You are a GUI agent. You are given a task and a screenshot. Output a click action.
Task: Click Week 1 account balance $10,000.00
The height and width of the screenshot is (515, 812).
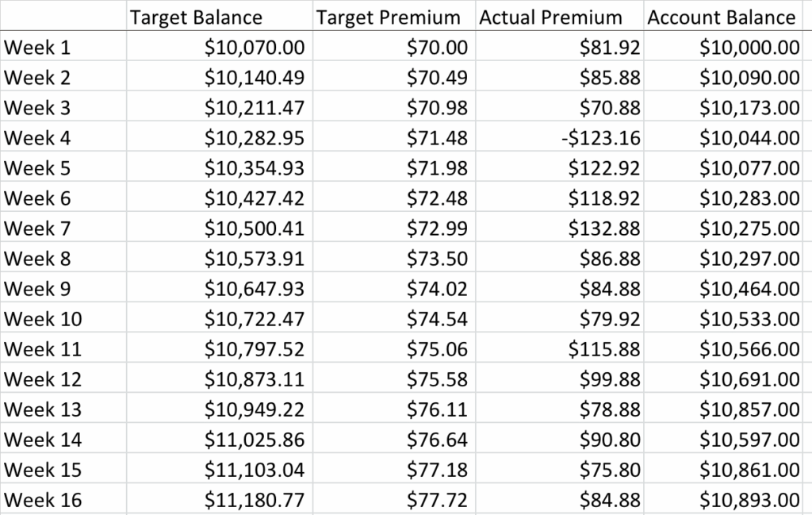tap(749, 48)
